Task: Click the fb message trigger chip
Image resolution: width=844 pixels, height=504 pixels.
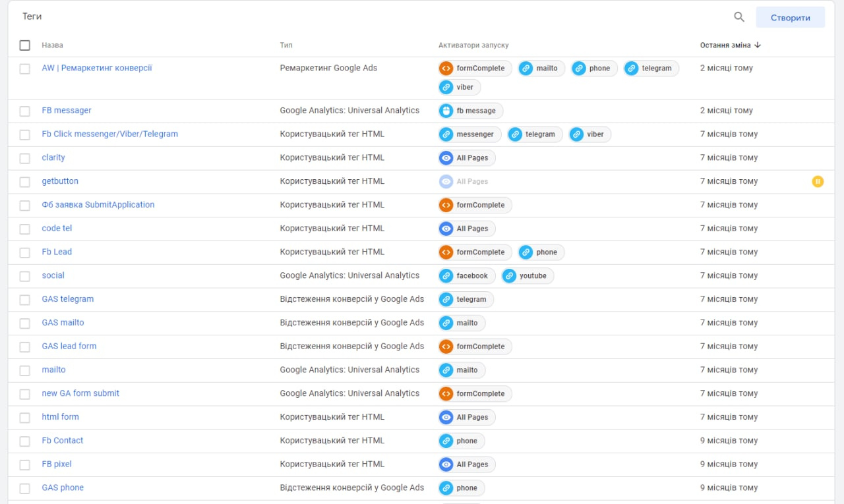Action: pyautogui.click(x=470, y=111)
